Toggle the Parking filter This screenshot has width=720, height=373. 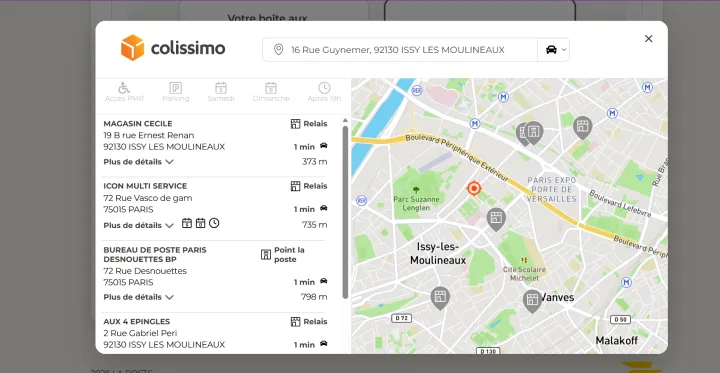(175, 92)
